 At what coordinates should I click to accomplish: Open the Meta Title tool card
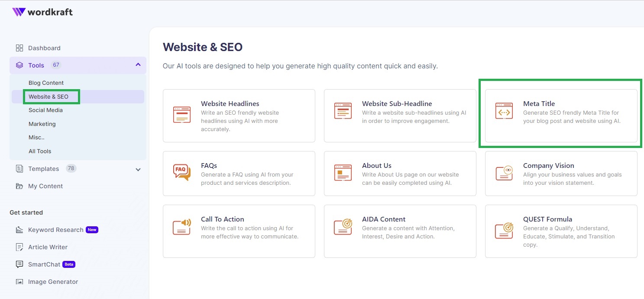pyautogui.click(x=561, y=116)
